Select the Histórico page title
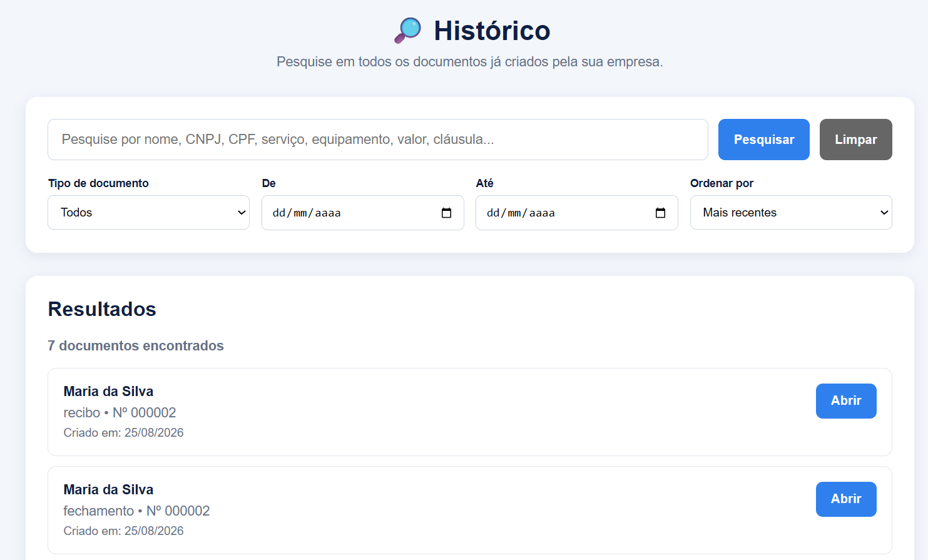The width and height of the screenshot is (928, 560). tap(492, 31)
